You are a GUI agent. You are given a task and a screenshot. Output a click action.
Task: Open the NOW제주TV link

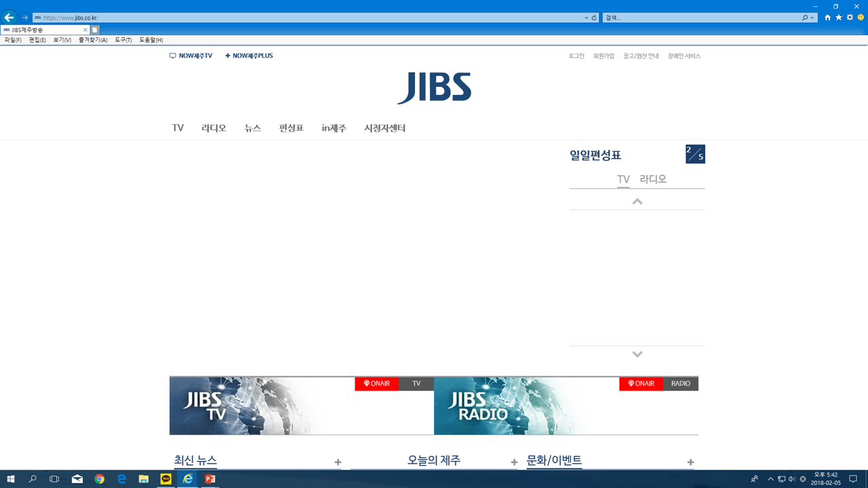[x=191, y=56]
